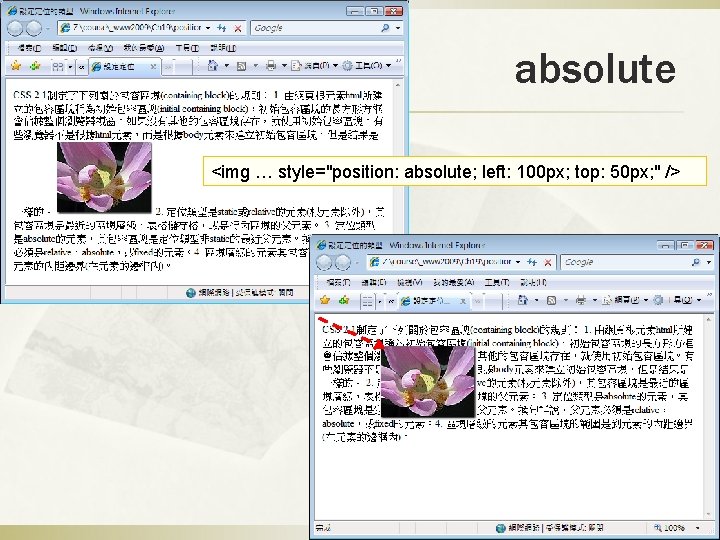This screenshot has height=540, width=720.
Task: Open 我的最愛(A) menu in back IE window
Action: point(143,48)
